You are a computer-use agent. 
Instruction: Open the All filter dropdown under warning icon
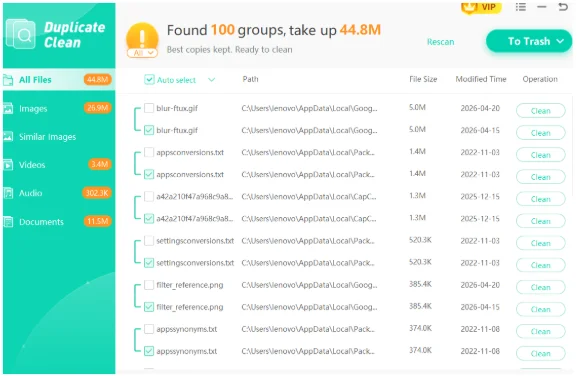coord(142,53)
